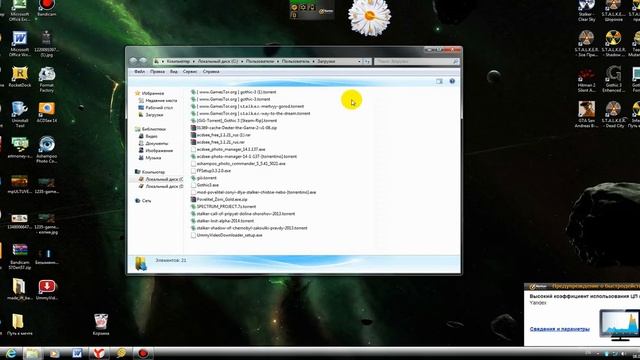
Task: Open Format Factory desktop icon
Action: coord(47,79)
